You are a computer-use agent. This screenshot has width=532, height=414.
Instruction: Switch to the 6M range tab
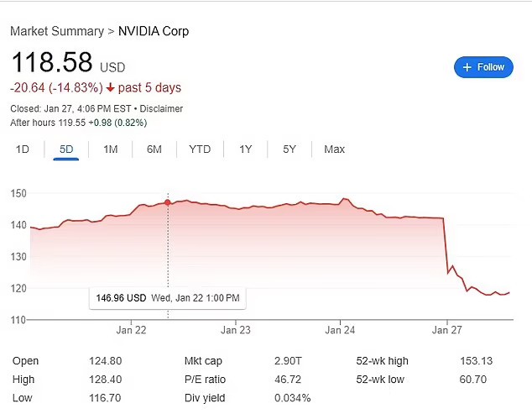pyautogui.click(x=154, y=149)
